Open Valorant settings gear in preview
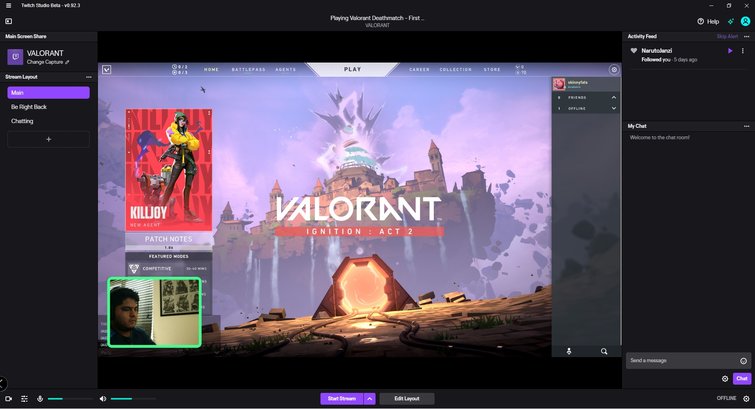 (614, 70)
